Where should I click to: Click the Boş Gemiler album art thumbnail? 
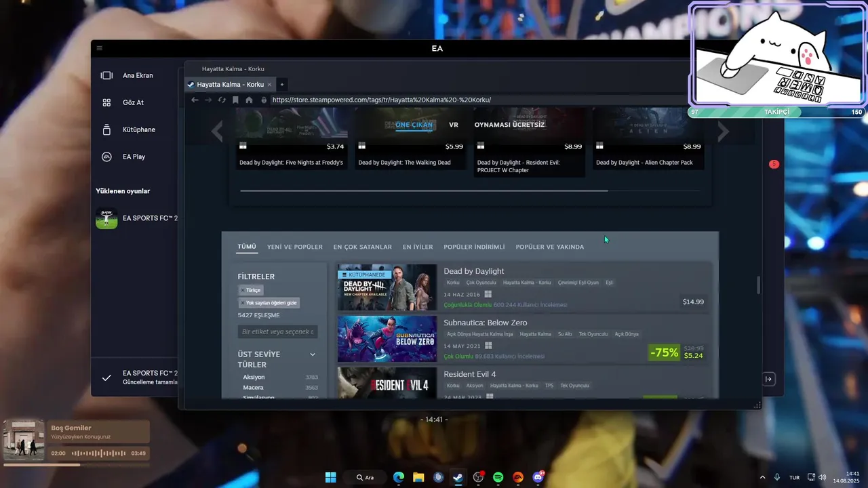coord(24,439)
